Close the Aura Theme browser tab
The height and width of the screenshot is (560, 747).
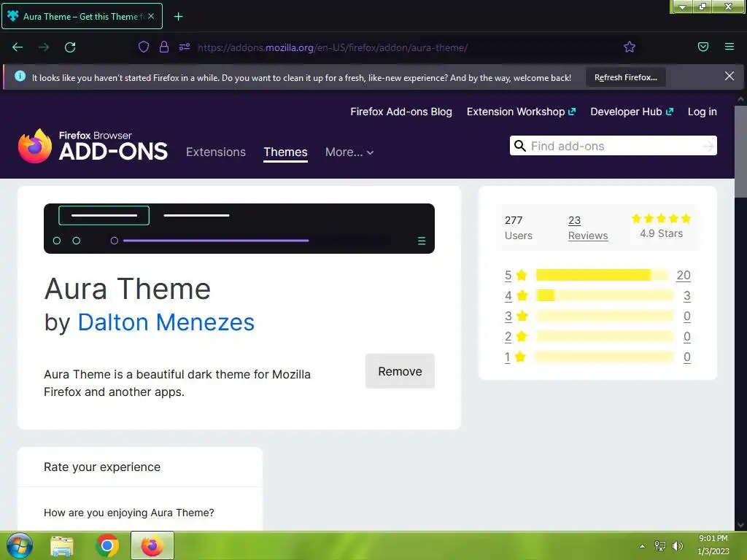[151, 16]
